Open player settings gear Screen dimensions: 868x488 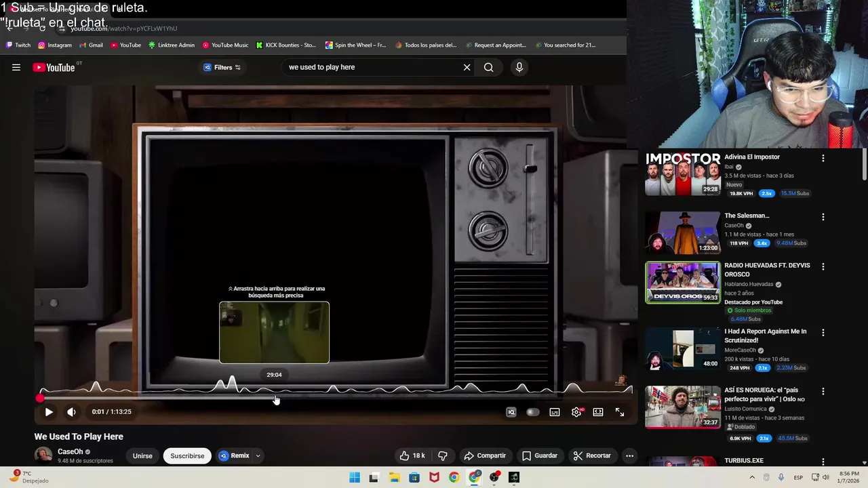click(x=576, y=412)
